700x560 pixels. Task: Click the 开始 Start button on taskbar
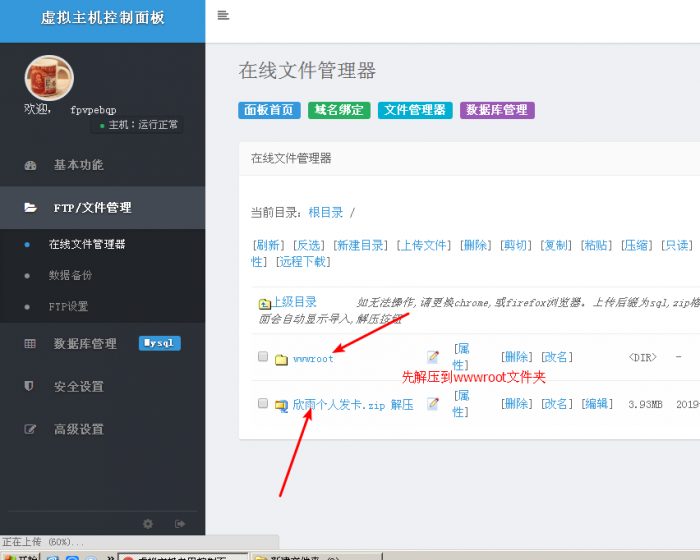20,555
